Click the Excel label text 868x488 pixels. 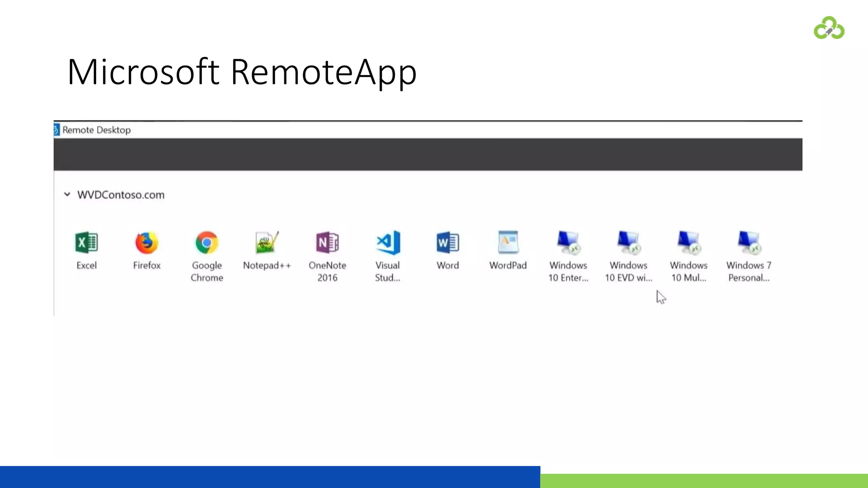86,265
